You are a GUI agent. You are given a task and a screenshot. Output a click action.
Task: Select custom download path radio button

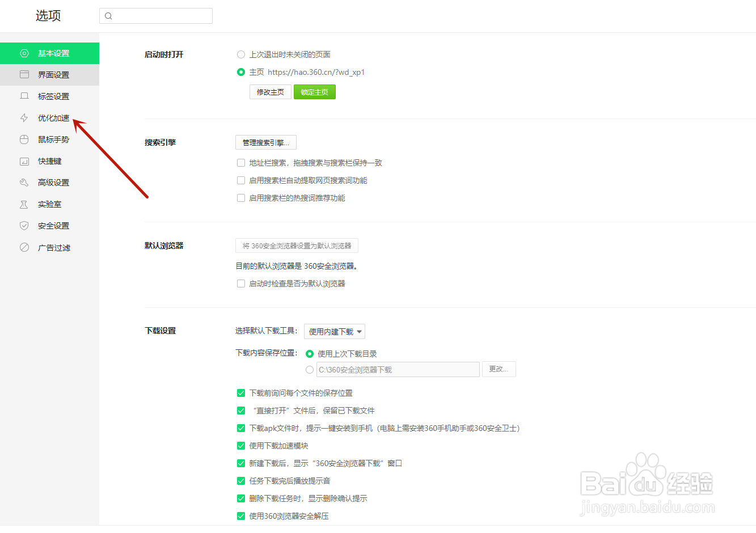tap(310, 370)
